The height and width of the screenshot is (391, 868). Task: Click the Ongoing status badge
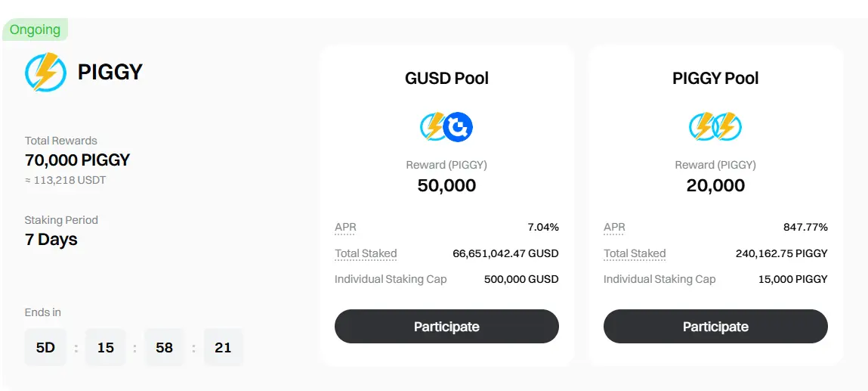click(x=35, y=29)
